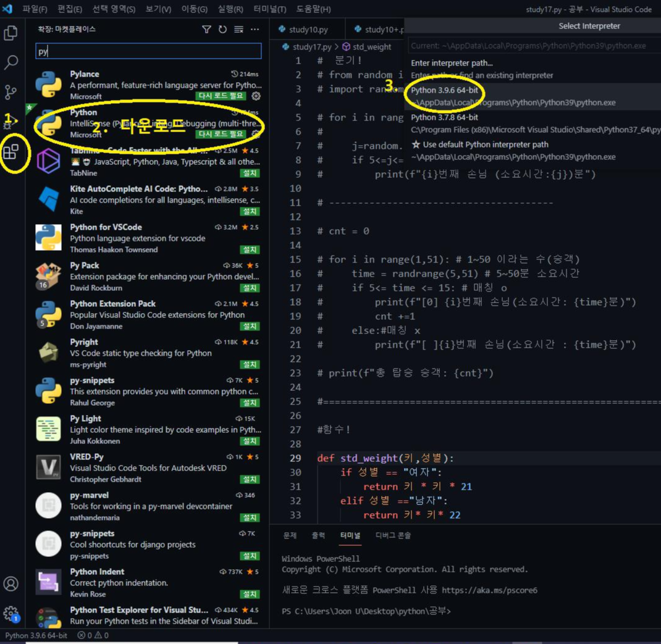661x644 pixels.
Task: Click the Kite extension icon
Action: pyautogui.click(x=48, y=199)
